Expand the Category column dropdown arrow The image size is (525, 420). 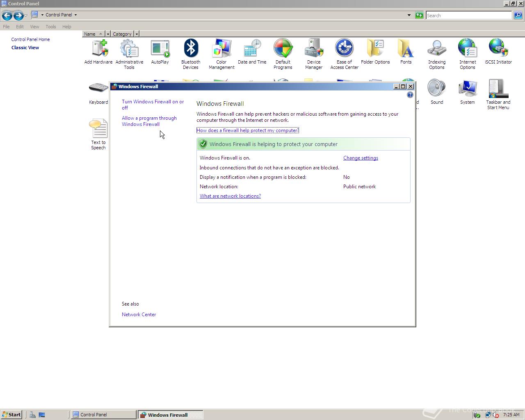137,34
